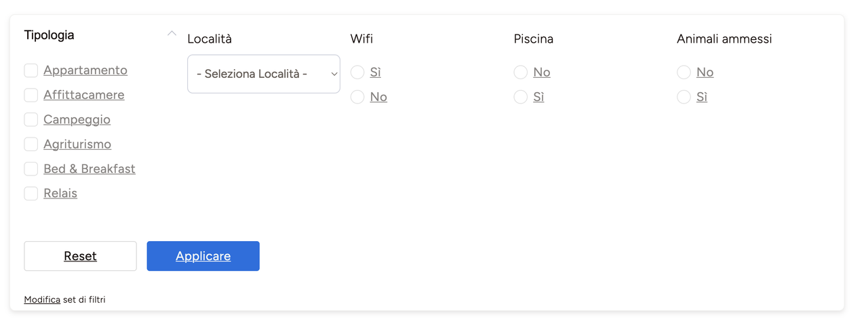Viewport: 868px width, 321px height.
Task: Toggle the Relais checkbox
Action: pyautogui.click(x=31, y=194)
